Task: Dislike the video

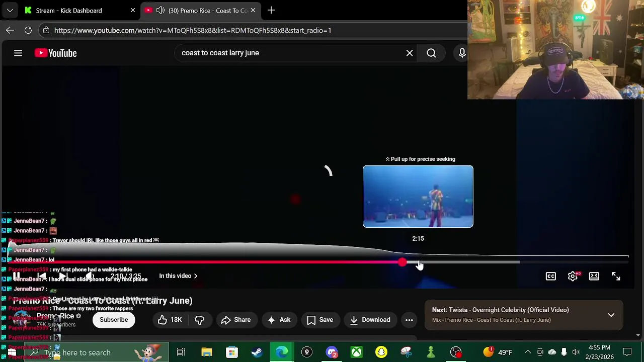Action: point(199,320)
